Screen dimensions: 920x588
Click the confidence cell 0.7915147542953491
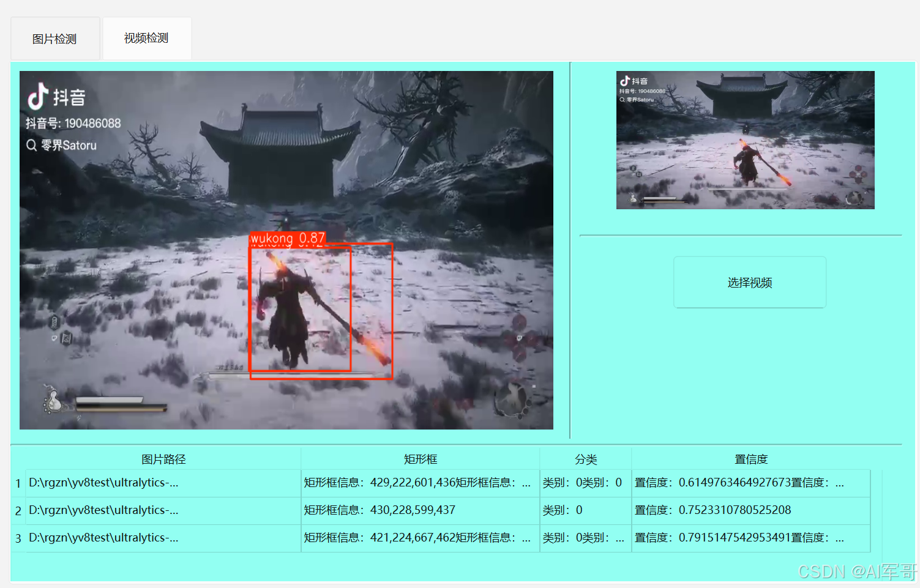click(x=751, y=538)
